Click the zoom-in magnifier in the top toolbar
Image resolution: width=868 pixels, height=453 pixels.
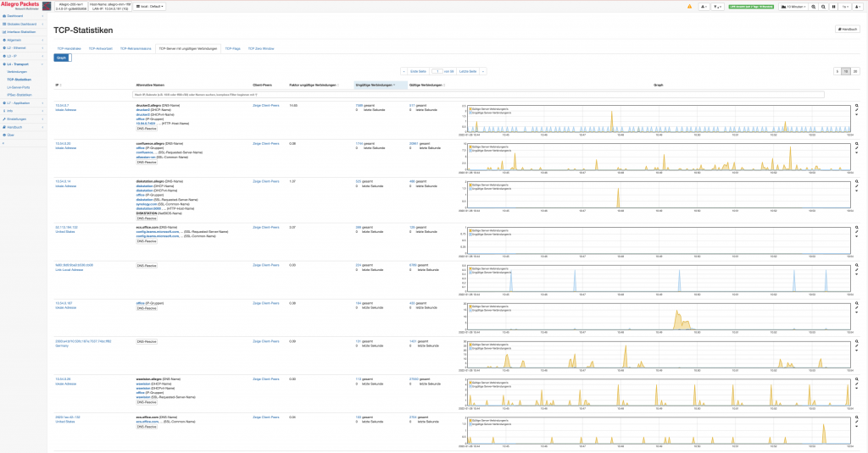pyautogui.click(x=813, y=7)
